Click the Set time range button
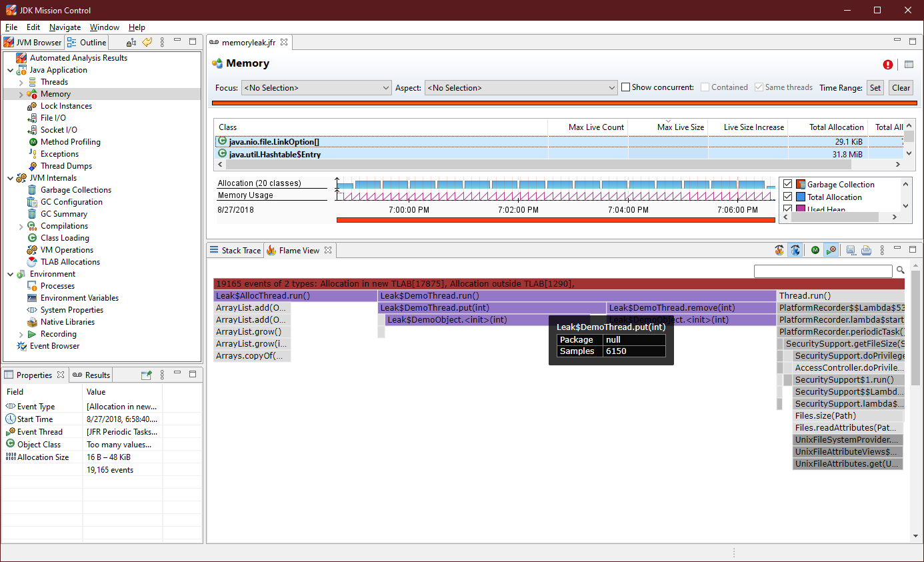This screenshot has width=924, height=562. tap(875, 88)
